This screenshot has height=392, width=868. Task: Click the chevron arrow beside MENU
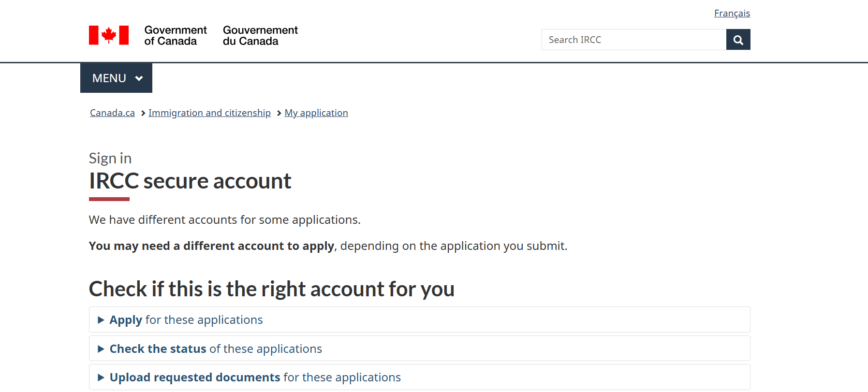(139, 78)
